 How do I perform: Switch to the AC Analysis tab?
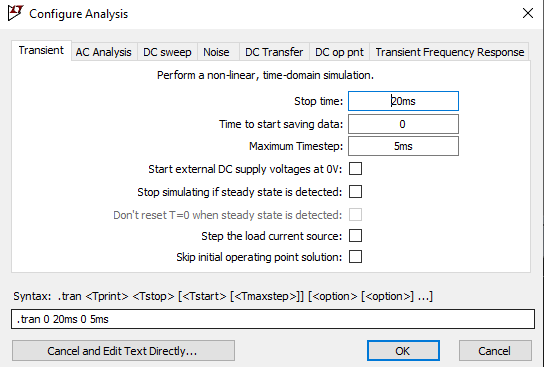[103, 52]
